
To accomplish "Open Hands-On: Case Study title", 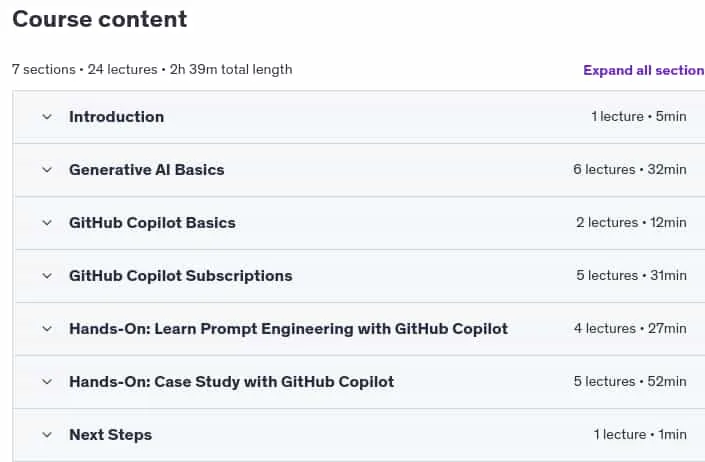I will point(232,382).
